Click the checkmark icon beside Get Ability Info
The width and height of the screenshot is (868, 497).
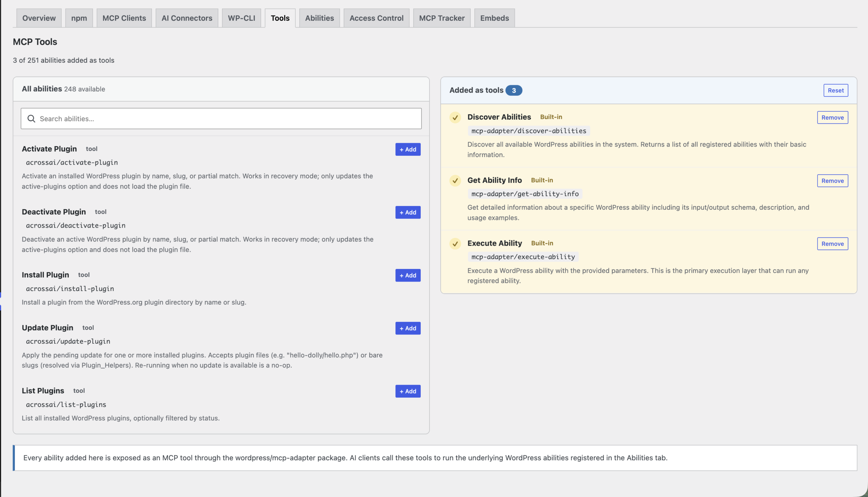coord(455,180)
